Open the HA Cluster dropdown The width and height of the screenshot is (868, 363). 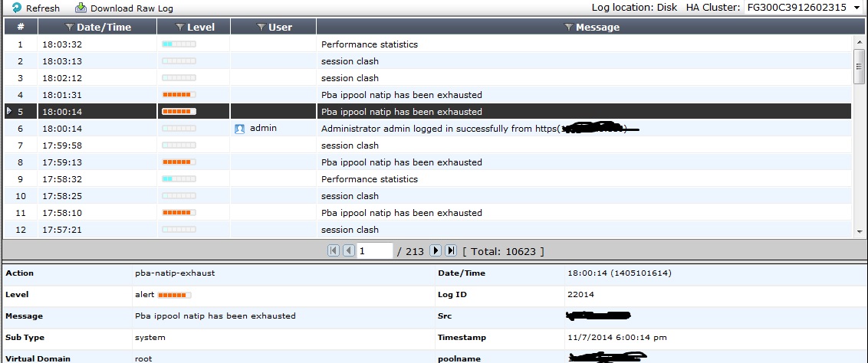pos(856,8)
